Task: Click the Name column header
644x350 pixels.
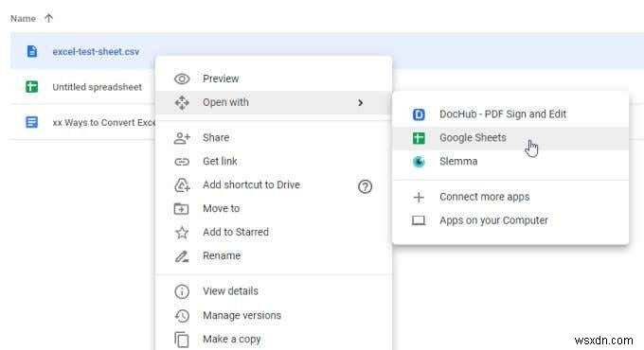Action: (23, 19)
